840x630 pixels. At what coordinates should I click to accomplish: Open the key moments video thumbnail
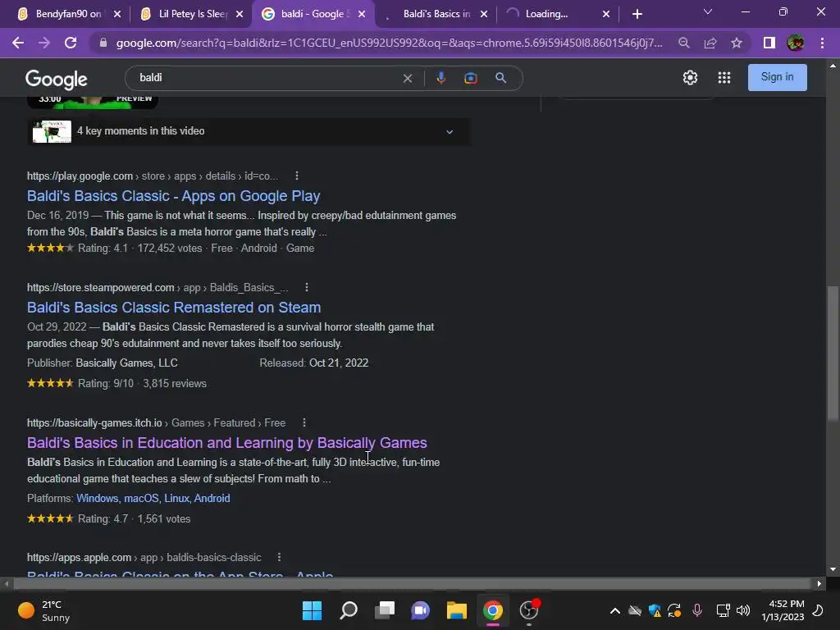(x=52, y=131)
